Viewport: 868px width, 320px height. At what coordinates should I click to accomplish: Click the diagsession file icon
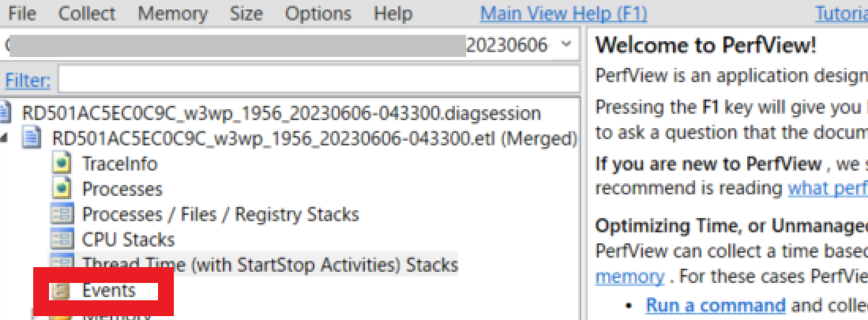6,112
